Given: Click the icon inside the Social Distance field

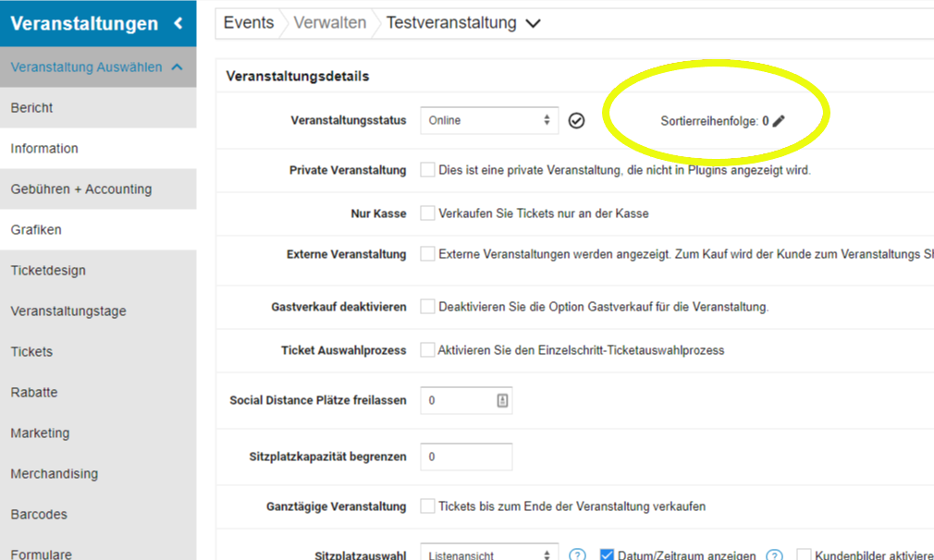Looking at the screenshot, I should 502,400.
